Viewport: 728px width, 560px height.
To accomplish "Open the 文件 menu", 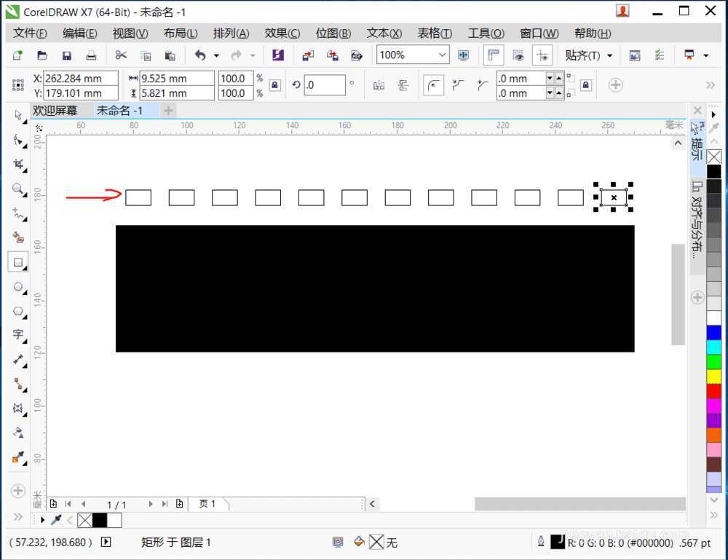I will pos(28,33).
